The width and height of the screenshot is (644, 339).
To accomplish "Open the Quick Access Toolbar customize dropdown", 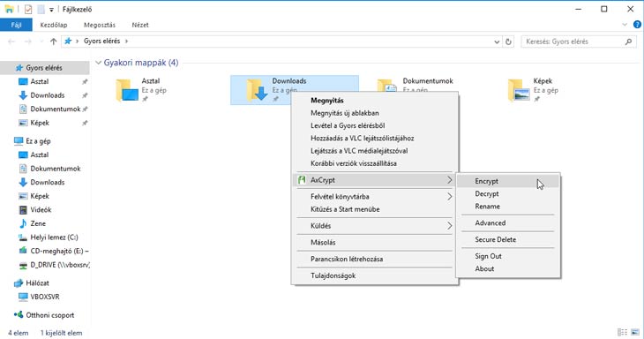I will point(51,10).
